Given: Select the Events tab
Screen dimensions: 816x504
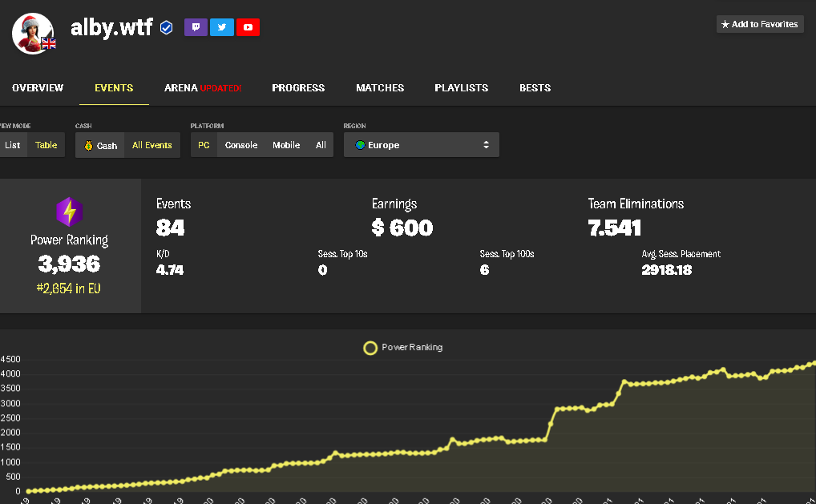Looking at the screenshot, I should (x=114, y=88).
